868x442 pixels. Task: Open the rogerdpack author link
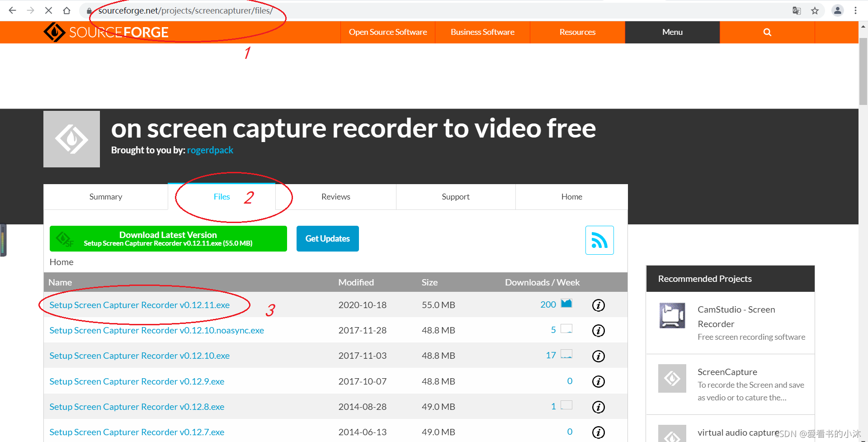point(210,150)
